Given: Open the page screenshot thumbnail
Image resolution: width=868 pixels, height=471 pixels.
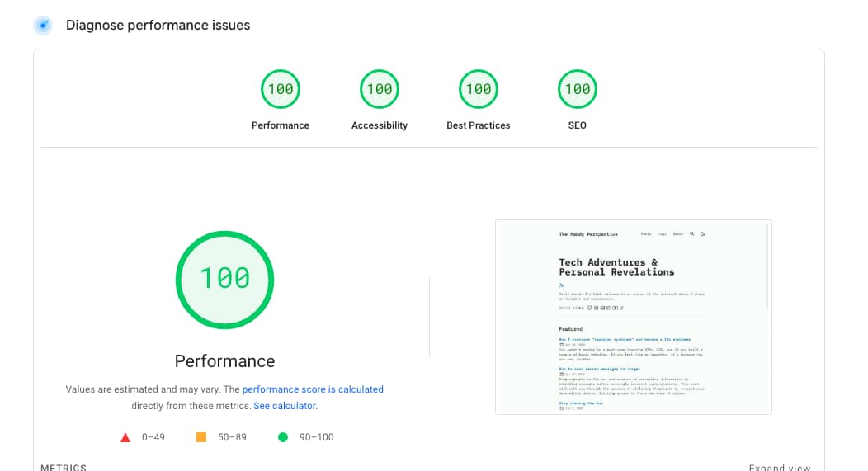Looking at the screenshot, I should 633,317.
